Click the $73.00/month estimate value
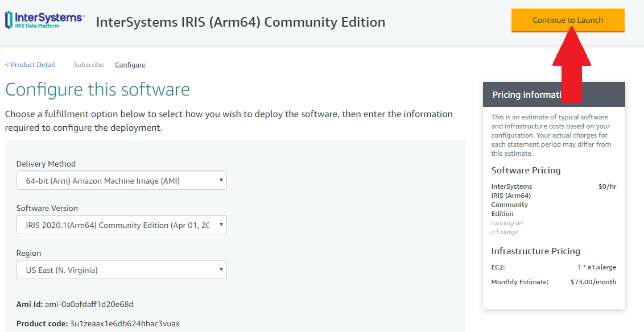 [593, 282]
